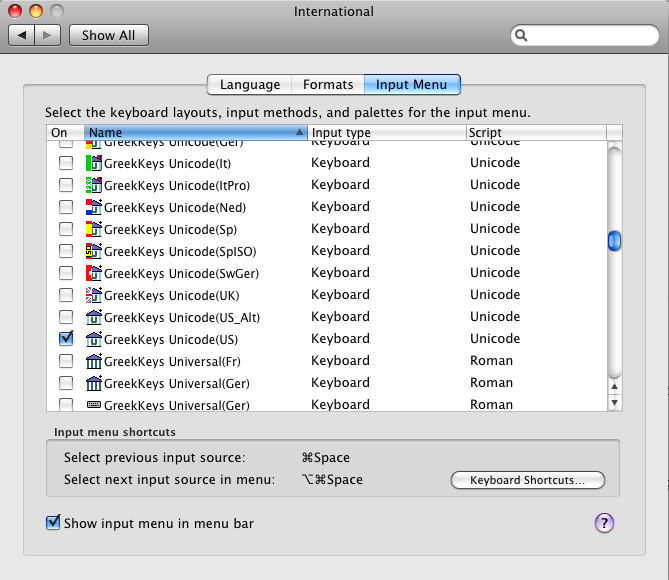Viewport: 669px width, 580px height.
Task: Sort list by Script column header
Action: pyautogui.click(x=536, y=133)
